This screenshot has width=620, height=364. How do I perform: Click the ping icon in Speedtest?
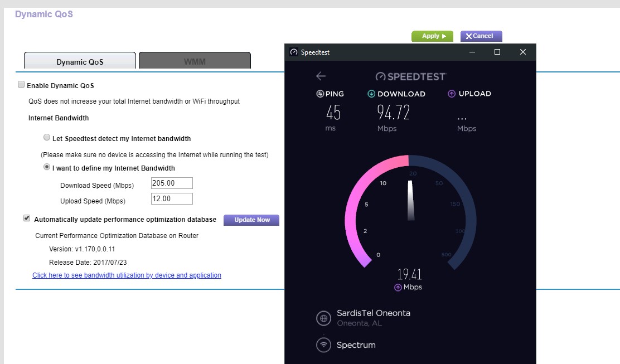tap(320, 94)
